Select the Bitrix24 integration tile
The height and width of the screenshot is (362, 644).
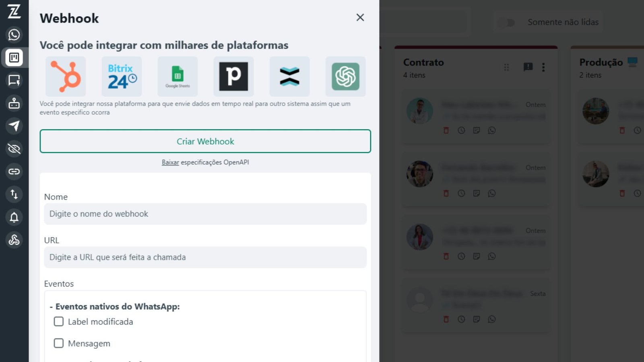(122, 76)
